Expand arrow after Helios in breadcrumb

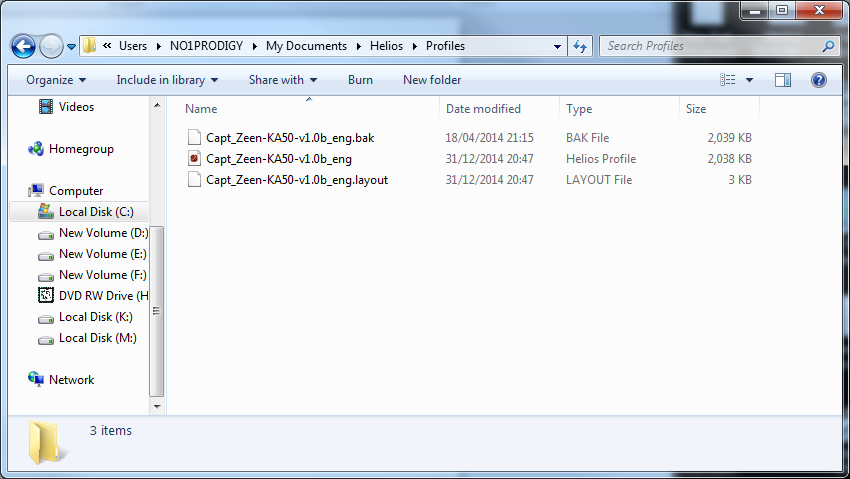coord(415,47)
